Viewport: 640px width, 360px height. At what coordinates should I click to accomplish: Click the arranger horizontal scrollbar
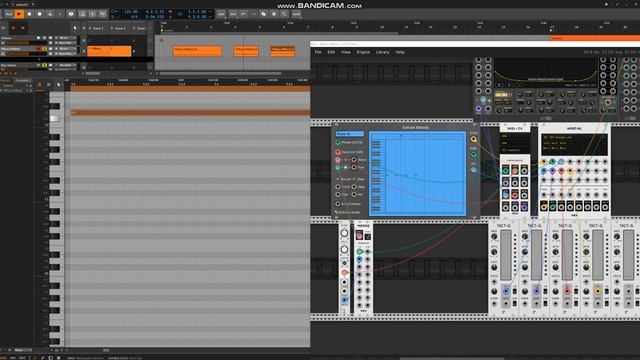point(220,74)
